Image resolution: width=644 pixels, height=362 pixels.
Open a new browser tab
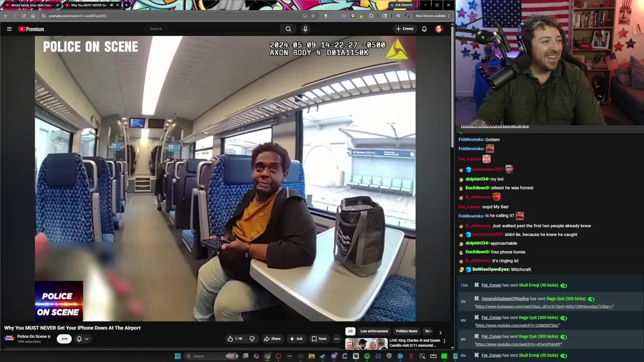click(x=126, y=5)
